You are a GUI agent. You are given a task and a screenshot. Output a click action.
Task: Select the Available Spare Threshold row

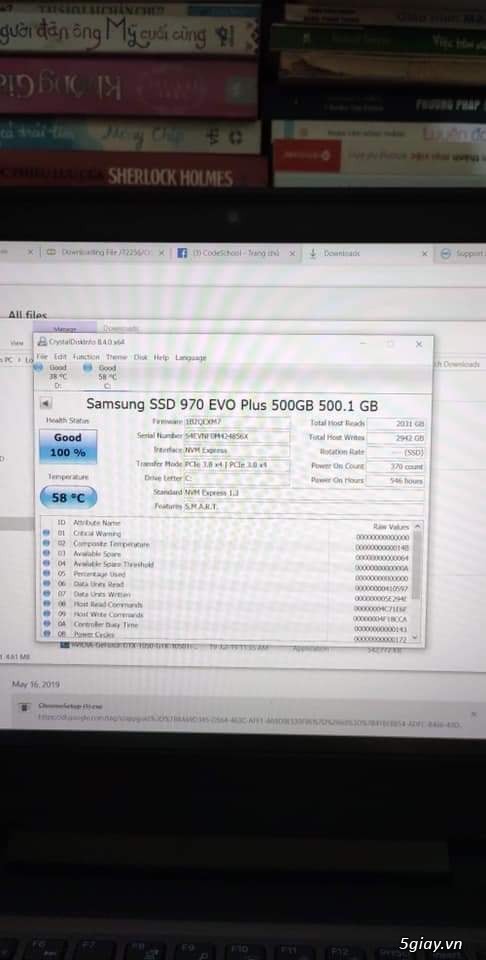226,564
